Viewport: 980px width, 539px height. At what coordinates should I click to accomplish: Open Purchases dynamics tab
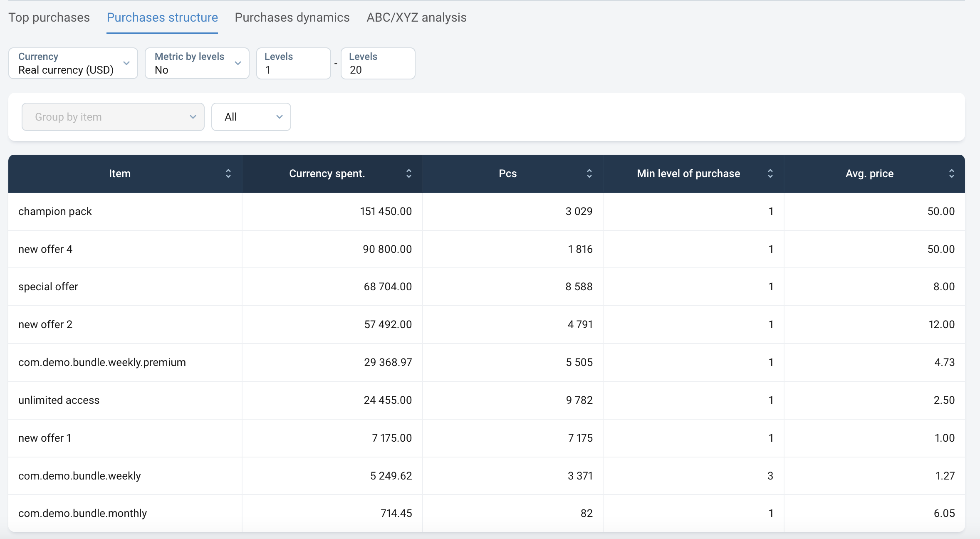(x=292, y=17)
